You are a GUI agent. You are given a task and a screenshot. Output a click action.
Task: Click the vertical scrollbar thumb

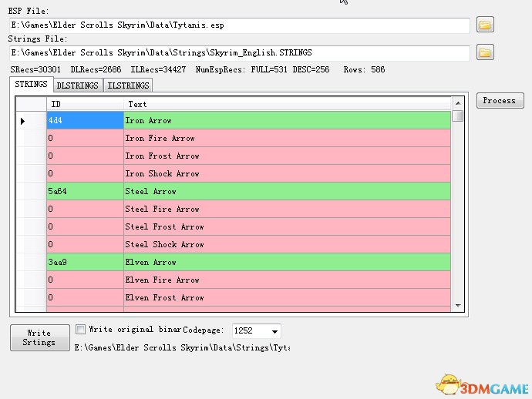459,116
